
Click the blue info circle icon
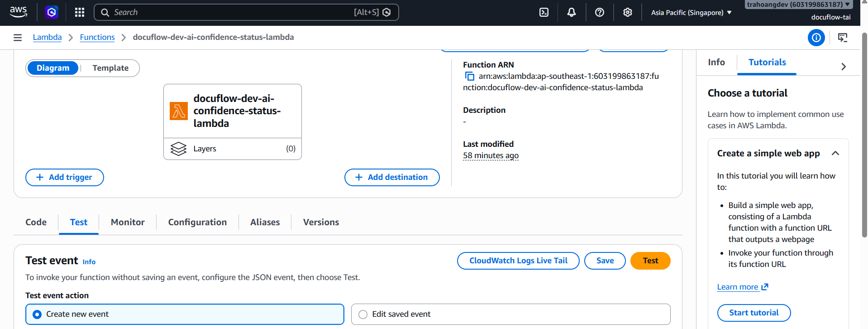[816, 38]
